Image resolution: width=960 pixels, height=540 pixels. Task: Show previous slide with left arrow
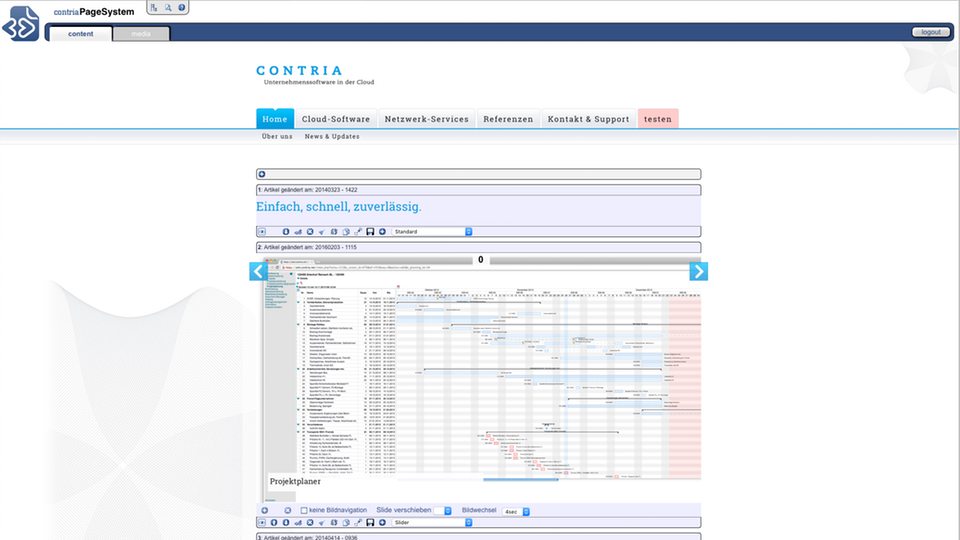click(258, 271)
